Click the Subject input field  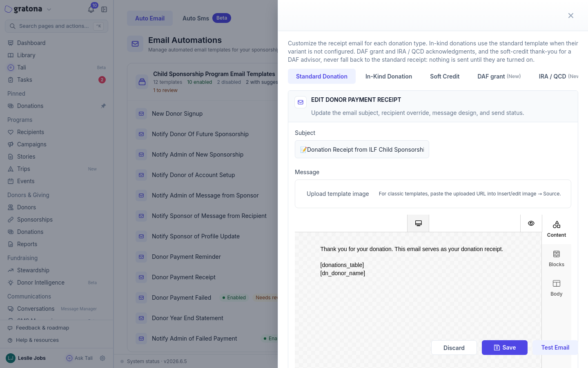362,150
